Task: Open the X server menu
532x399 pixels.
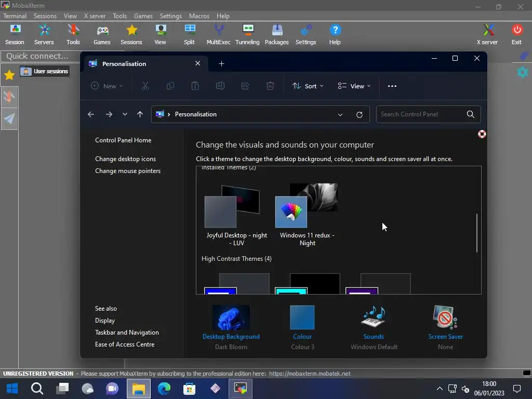Action: pos(95,16)
